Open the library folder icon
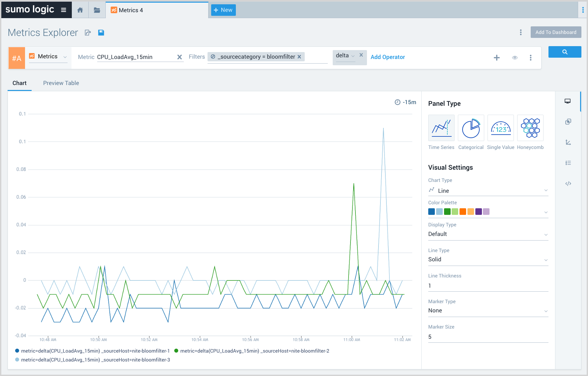The image size is (588, 376). (x=97, y=10)
